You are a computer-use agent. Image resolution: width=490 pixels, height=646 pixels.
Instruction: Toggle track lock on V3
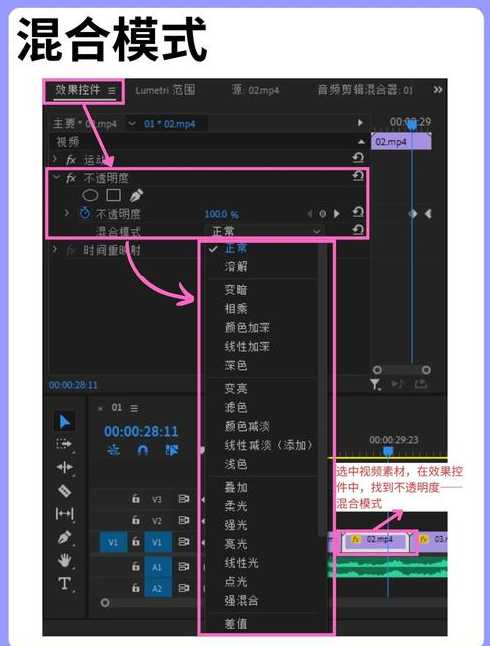point(136,499)
